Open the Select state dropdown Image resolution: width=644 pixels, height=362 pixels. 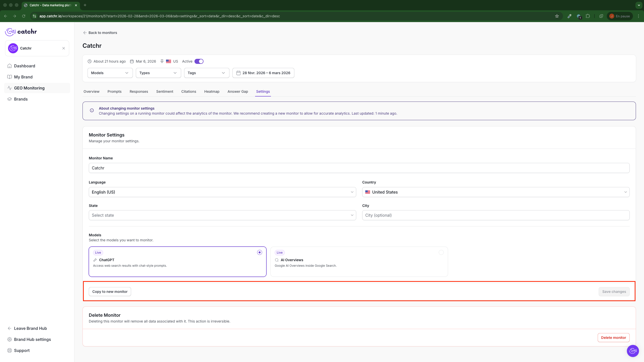[x=222, y=215]
